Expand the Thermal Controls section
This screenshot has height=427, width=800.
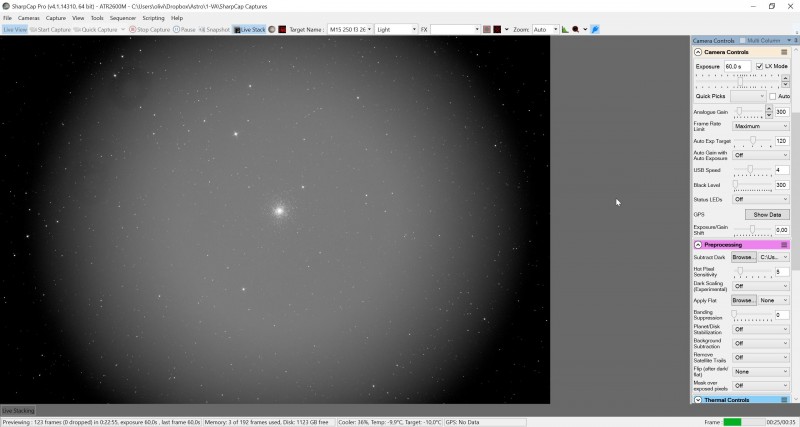tap(698, 400)
